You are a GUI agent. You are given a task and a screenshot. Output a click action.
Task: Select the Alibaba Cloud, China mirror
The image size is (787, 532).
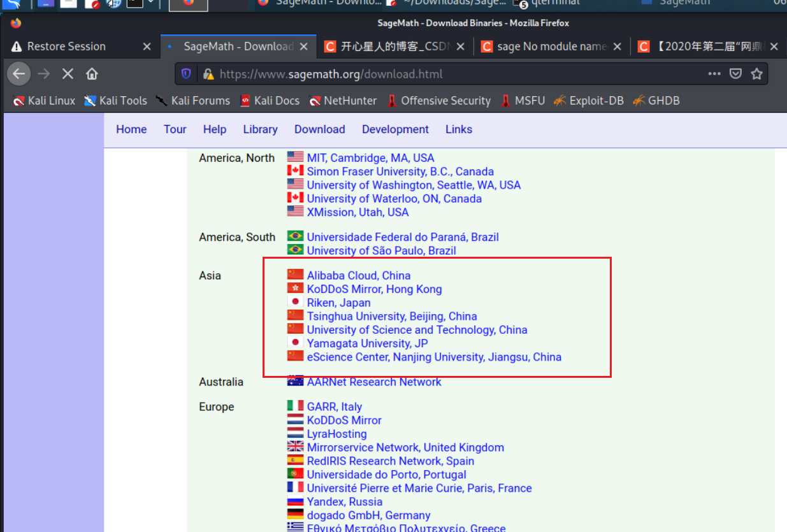pyautogui.click(x=359, y=275)
